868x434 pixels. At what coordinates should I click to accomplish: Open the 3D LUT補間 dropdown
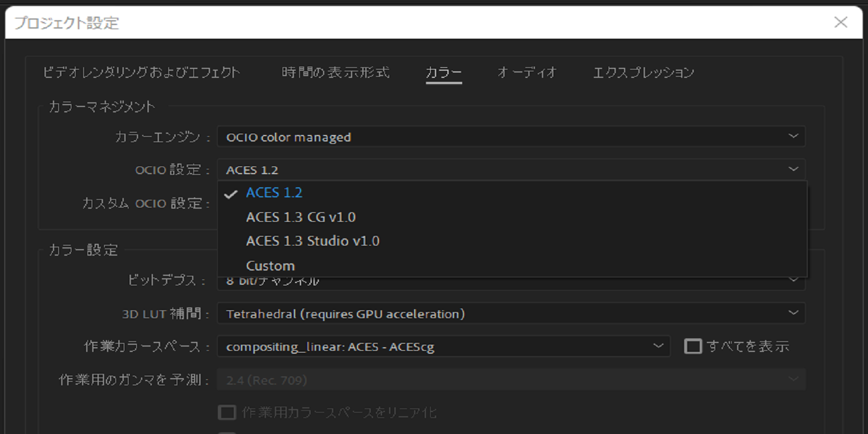tap(512, 313)
